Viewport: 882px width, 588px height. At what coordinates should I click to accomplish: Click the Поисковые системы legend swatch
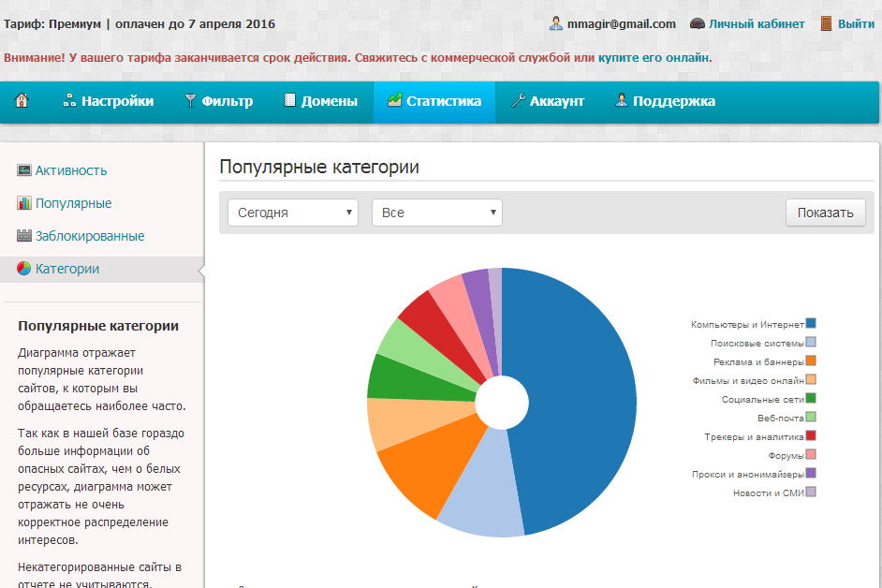[811, 342]
